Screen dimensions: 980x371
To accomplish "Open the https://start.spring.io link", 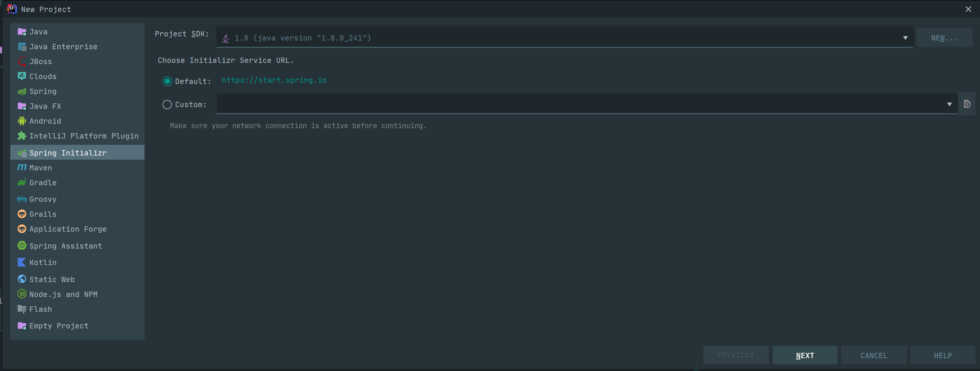I will click(274, 80).
